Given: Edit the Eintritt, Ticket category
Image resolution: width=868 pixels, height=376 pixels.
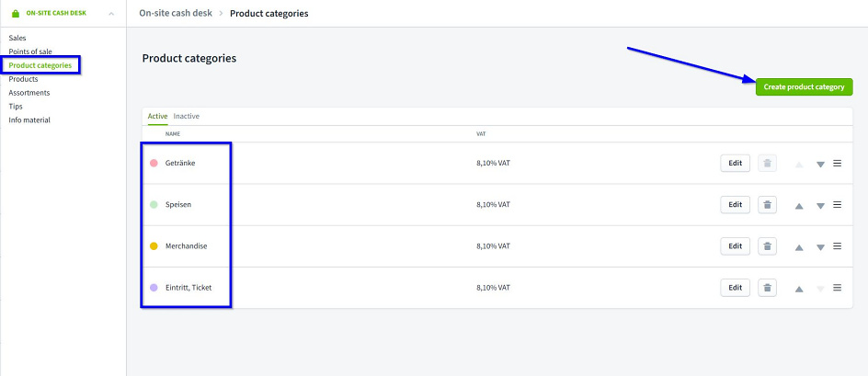Looking at the screenshot, I should click(x=736, y=288).
